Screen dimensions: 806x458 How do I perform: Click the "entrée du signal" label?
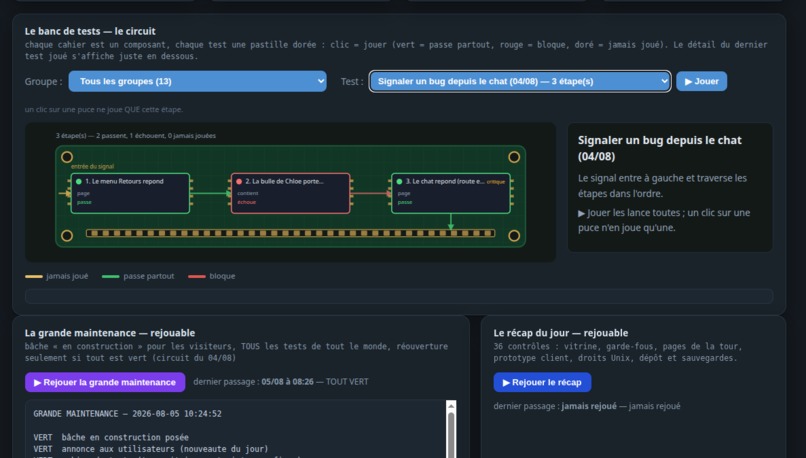click(93, 167)
